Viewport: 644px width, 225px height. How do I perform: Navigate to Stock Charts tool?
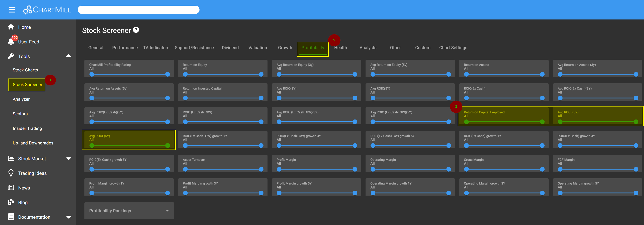(25, 70)
